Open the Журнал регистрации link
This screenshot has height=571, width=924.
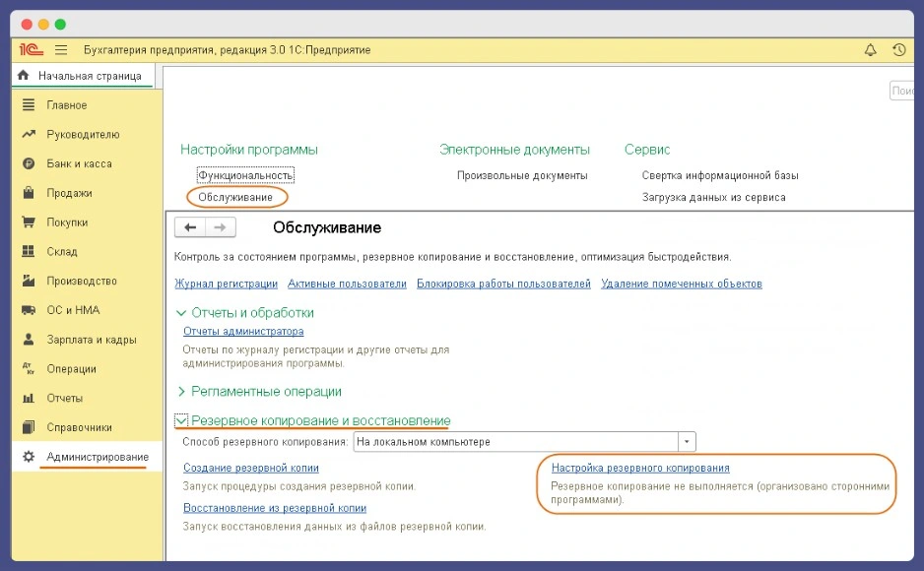click(226, 284)
